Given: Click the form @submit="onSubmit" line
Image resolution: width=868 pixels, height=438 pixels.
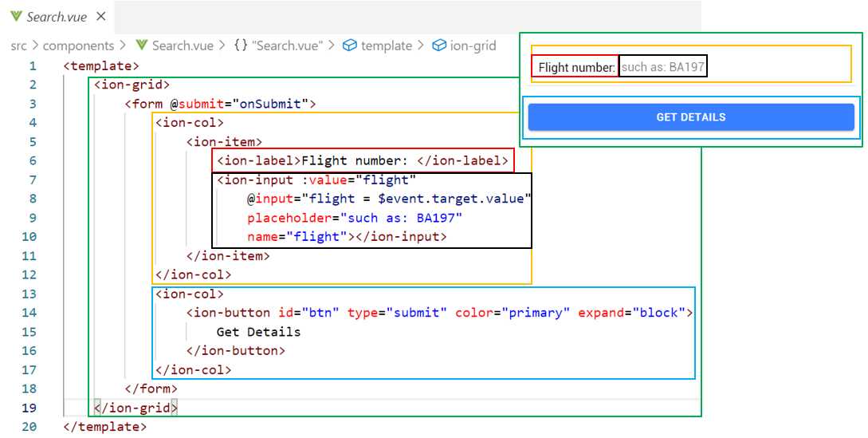Looking at the screenshot, I should (220, 104).
